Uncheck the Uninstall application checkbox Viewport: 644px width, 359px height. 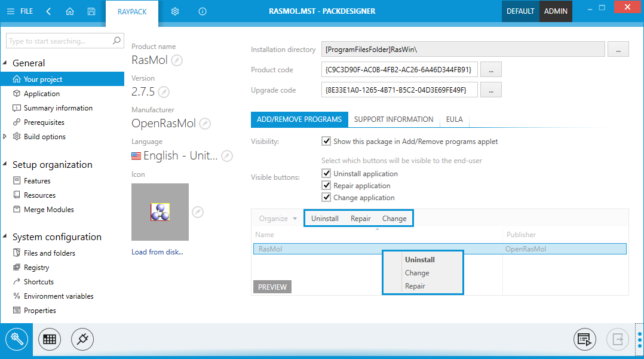(x=326, y=173)
